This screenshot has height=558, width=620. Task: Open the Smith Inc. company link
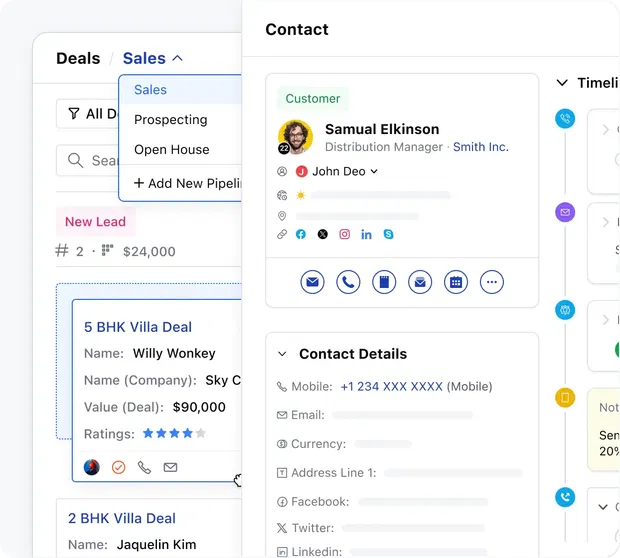click(481, 147)
